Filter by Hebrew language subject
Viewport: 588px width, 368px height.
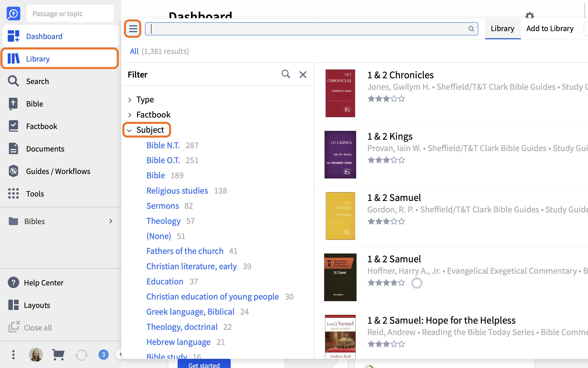(x=178, y=342)
